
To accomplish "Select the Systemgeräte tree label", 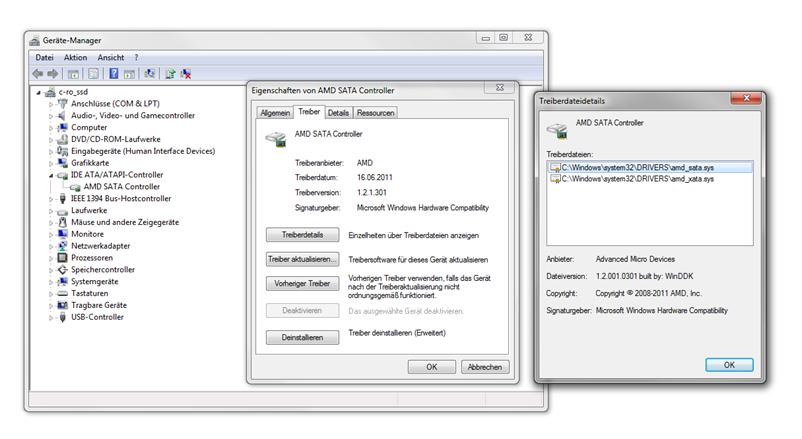I will coord(95,281).
